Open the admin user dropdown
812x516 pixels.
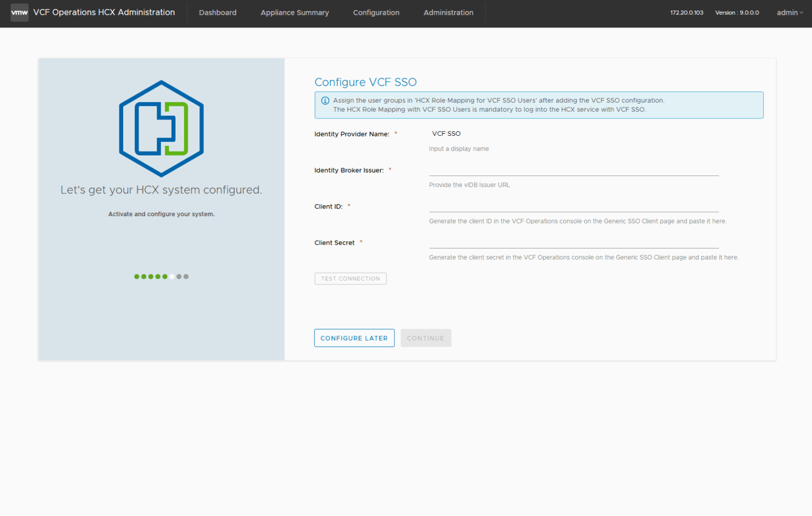[789, 12]
